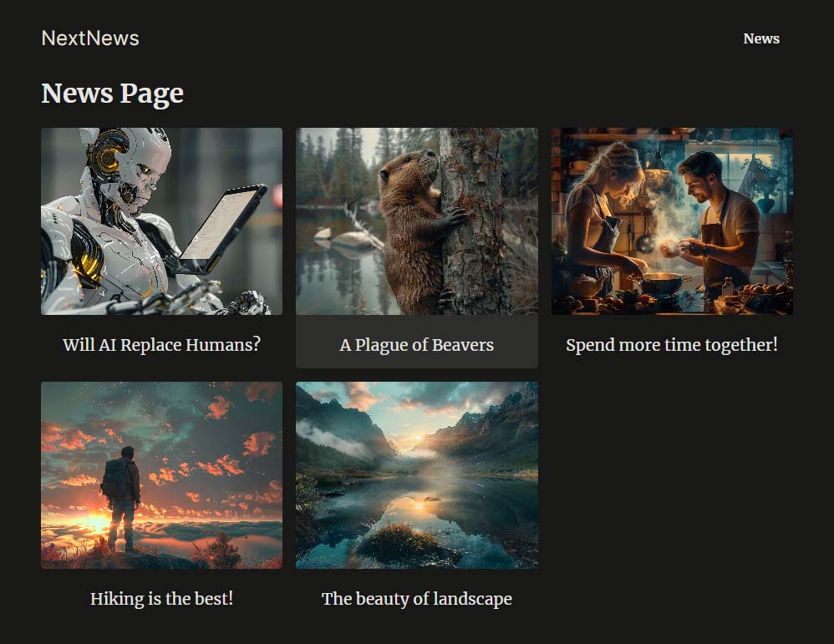Screen dimensions: 834x644
Task: Click the "Hiking is the best!" title
Action: coord(161,598)
